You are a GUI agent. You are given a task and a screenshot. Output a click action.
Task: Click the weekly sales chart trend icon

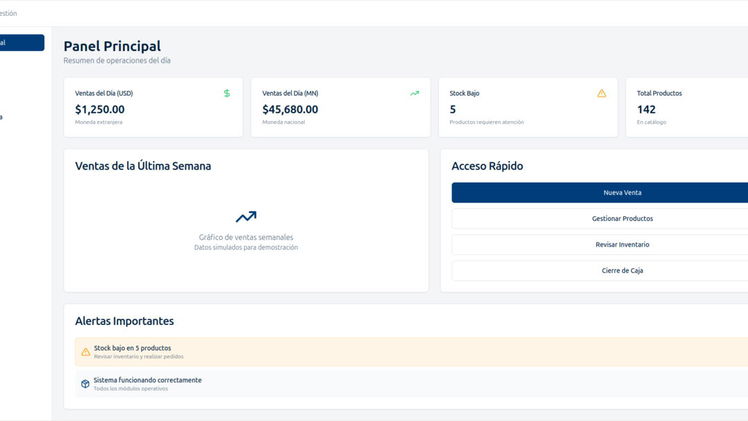[246, 217]
